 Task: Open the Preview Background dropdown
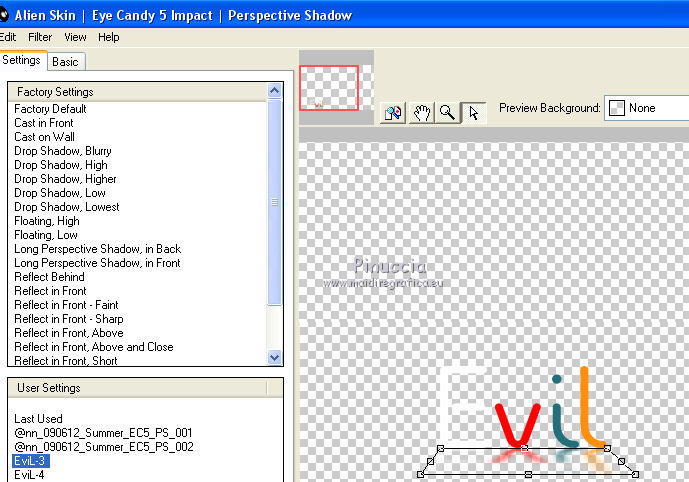(x=647, y=108)
